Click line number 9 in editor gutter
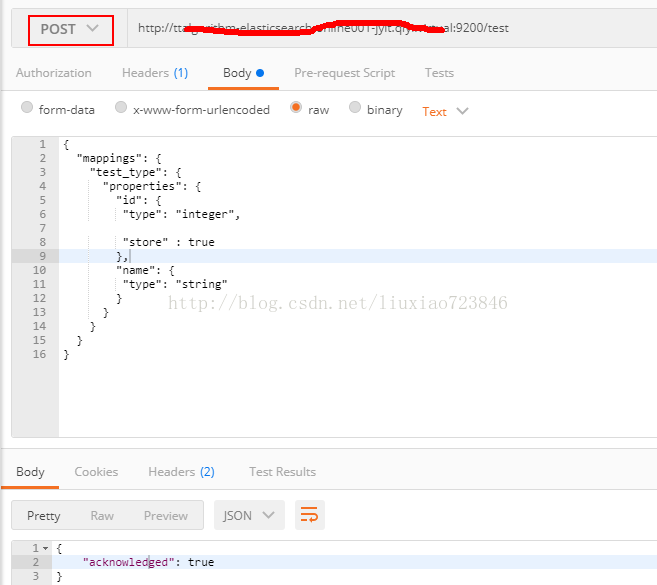 click(42, 256)
